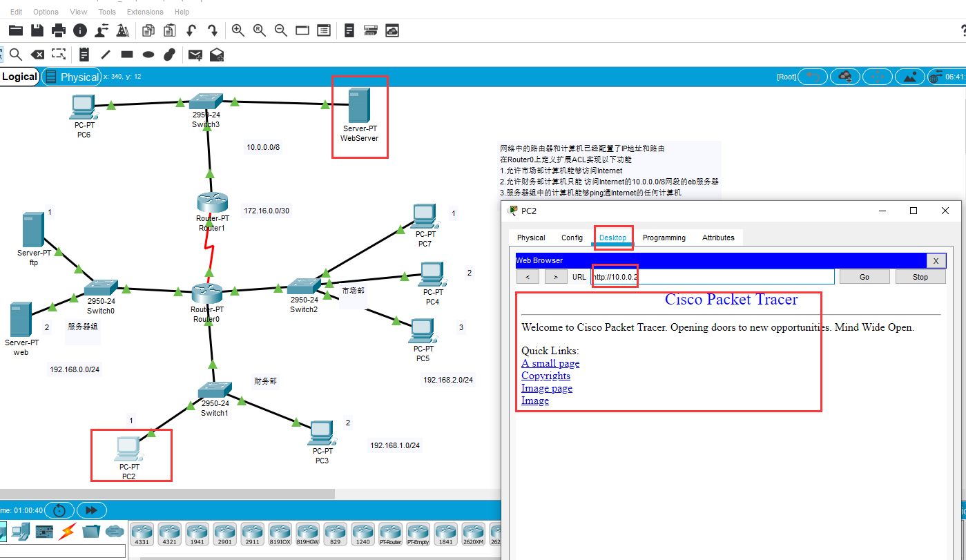Reset simulation time with power cycle button
Screen dimensions: 966x560
tap(59, 510)
